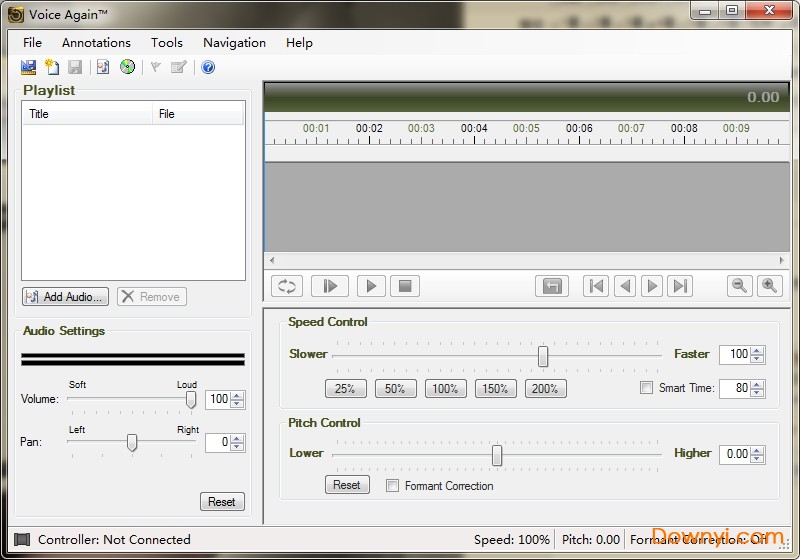Click the Add Audio... button

pos(65,297)
